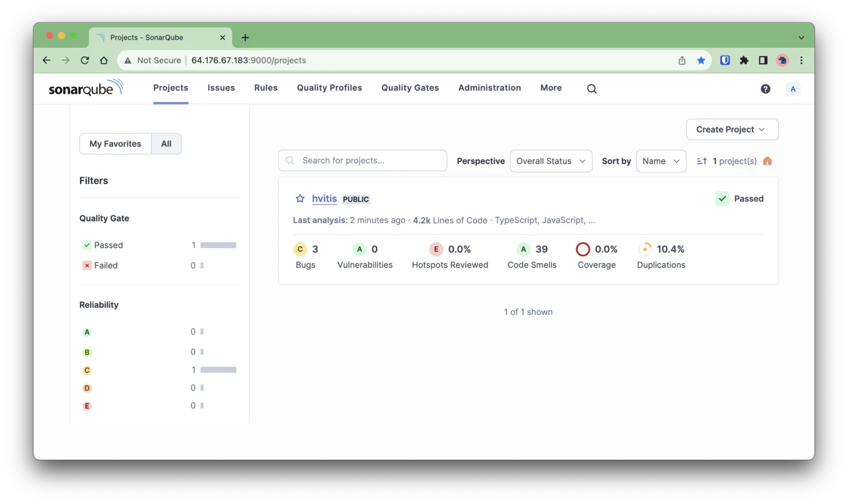848x504 pixels.
Task: Open the search magnifier in top navigation
Action: tap(591, 89)
